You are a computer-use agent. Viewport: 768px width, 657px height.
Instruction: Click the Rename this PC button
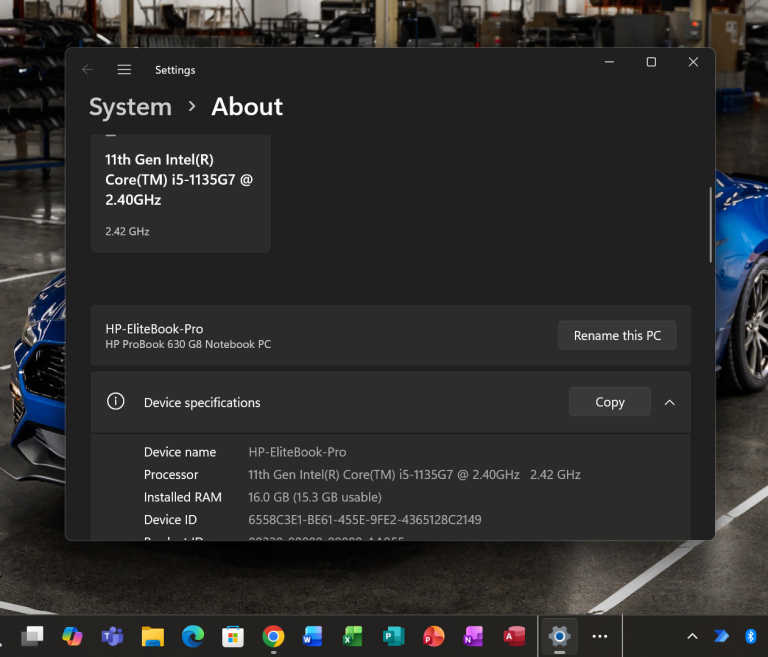(x=617, y=336)
